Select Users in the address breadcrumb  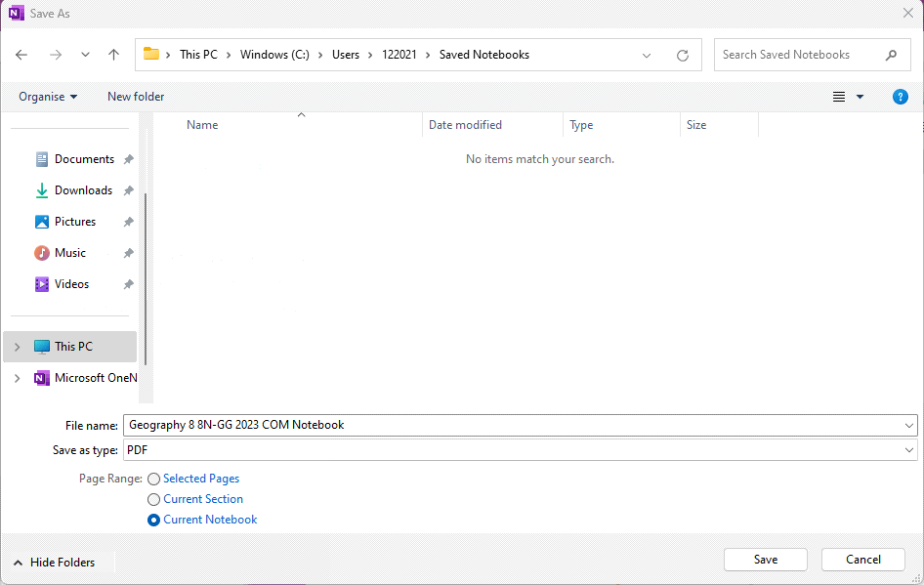pyautogui.click(x=346, y=55)
